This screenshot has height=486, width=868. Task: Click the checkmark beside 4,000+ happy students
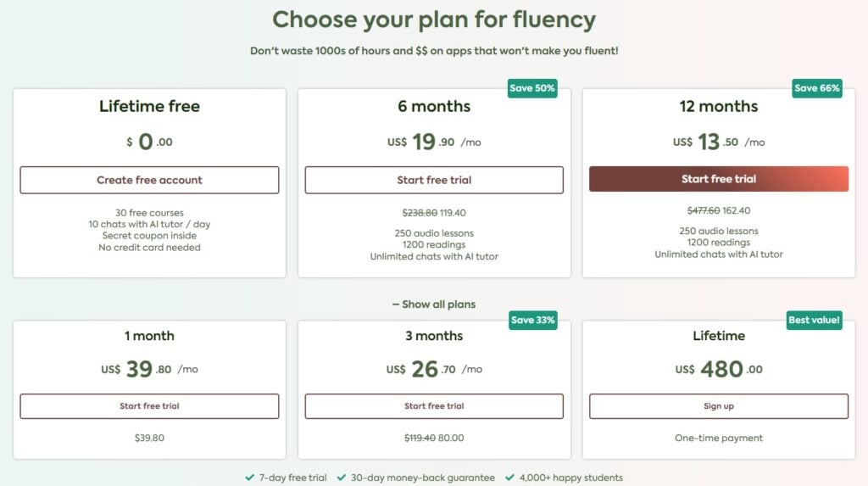[510, 478]
